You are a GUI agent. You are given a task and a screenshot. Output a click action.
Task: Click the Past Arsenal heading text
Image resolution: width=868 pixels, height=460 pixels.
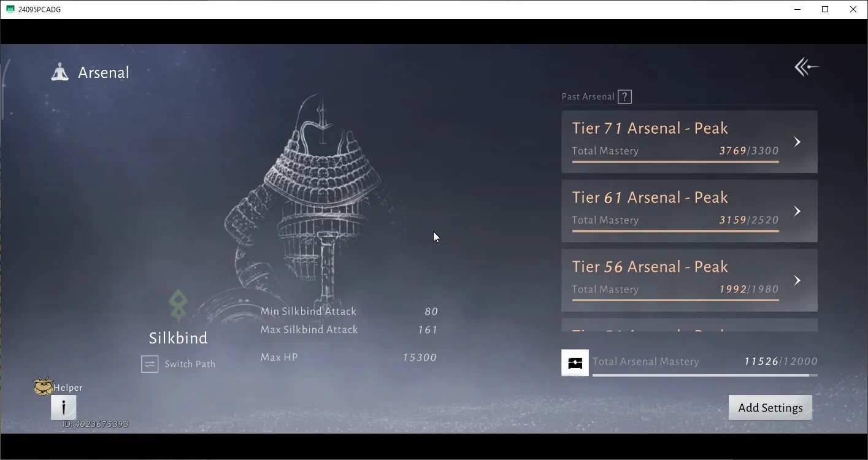click(x=588, y=97)
